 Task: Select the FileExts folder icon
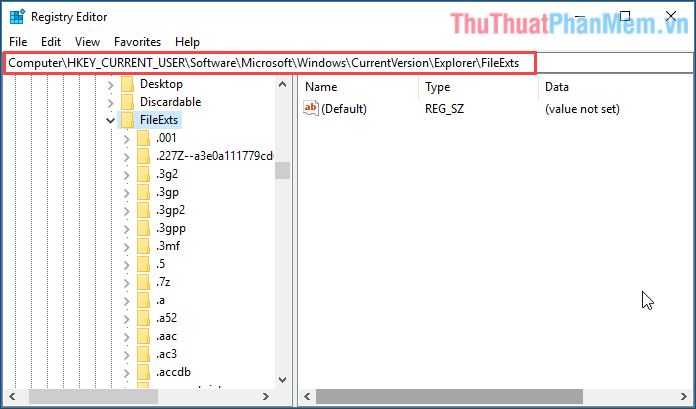point(127,120)
